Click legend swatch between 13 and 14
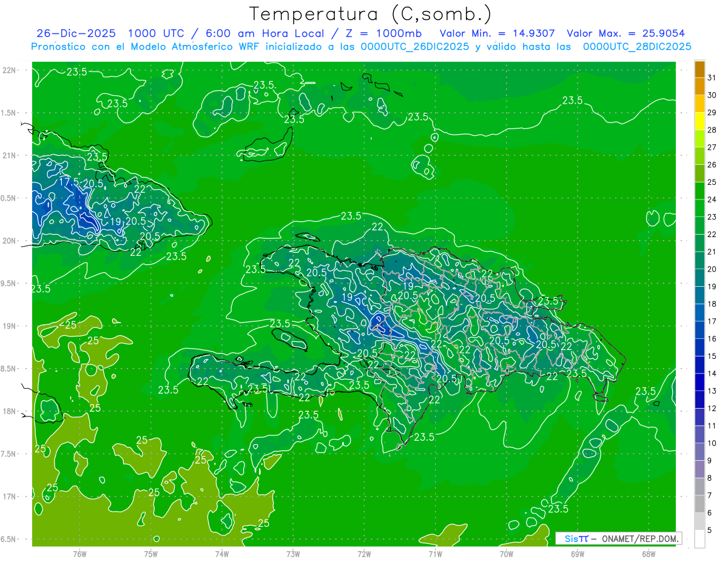Viewport: 728px width, 562px height. 699,383
